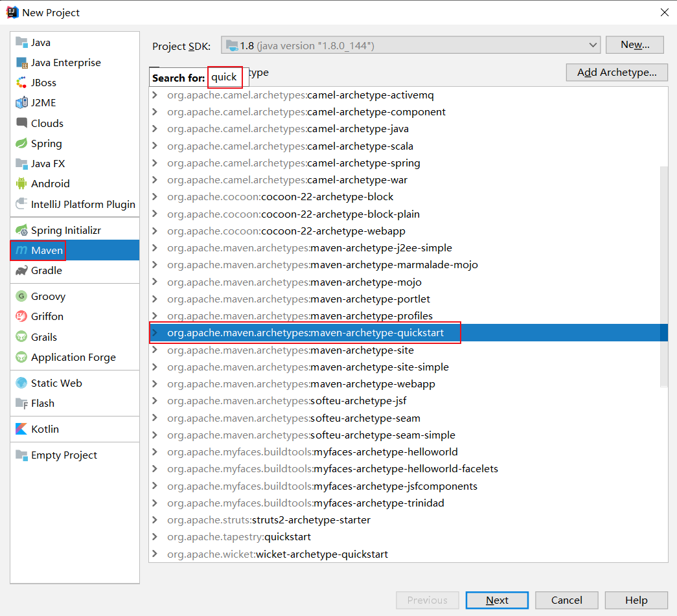The image size is (677, 616).
Task: Click the J2ME icon
Action: pos(21,103)
